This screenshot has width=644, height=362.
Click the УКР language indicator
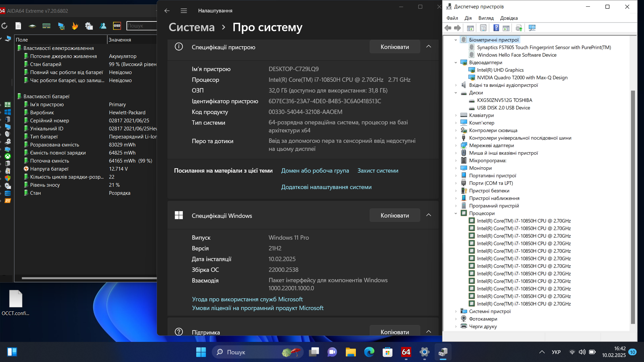[x=556, y=352]
